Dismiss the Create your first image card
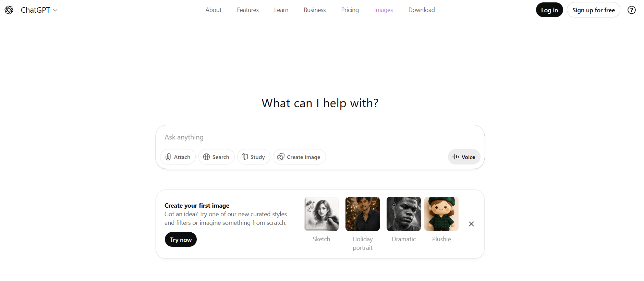The height and width of the screenshot is (281, 644). tap(471, 224)
